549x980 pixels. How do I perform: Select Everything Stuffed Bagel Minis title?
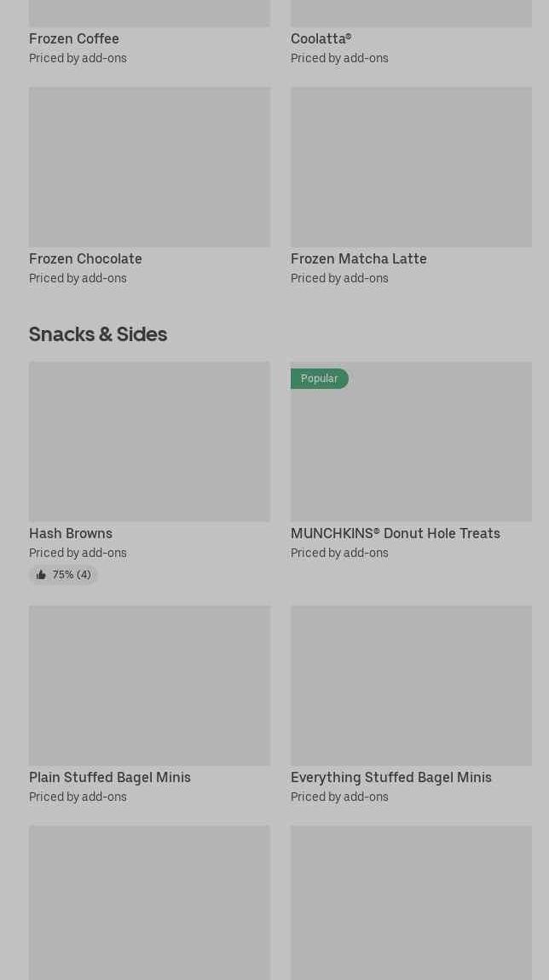(390, 777)
